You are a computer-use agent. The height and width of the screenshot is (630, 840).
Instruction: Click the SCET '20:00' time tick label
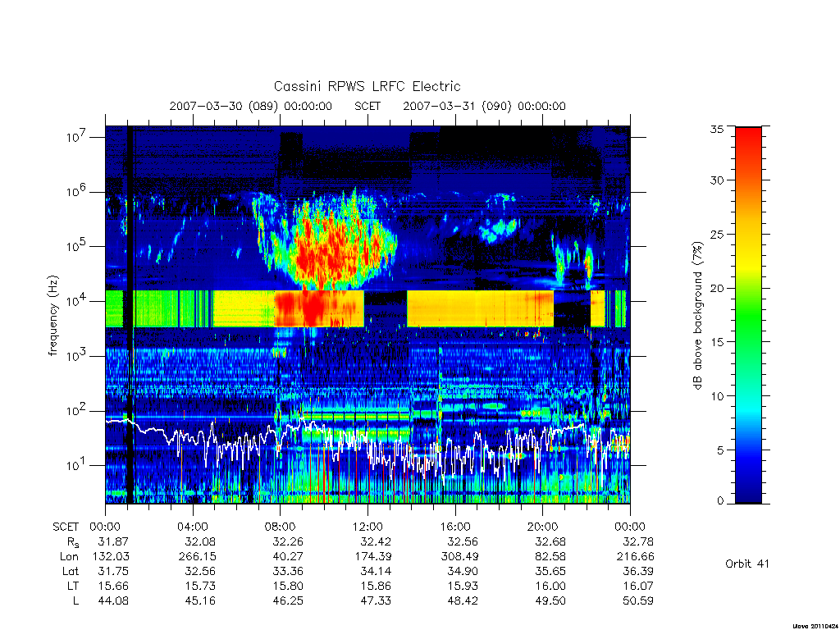pos(542,527)
